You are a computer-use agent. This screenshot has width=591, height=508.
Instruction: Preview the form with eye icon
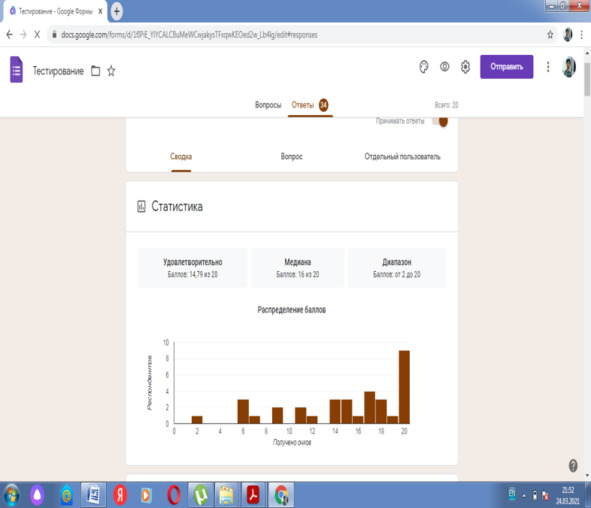coord(445,67)
